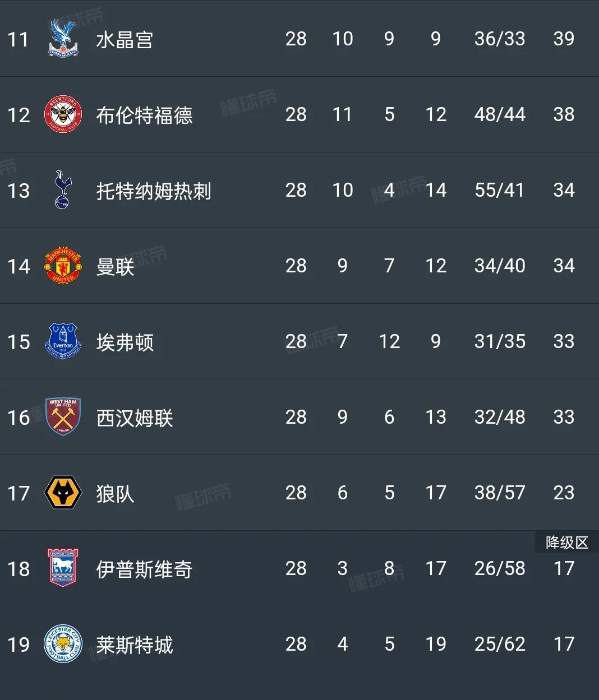Select the West Ham United crest
This screenshot has width=599, height=700.
(62, 418)
